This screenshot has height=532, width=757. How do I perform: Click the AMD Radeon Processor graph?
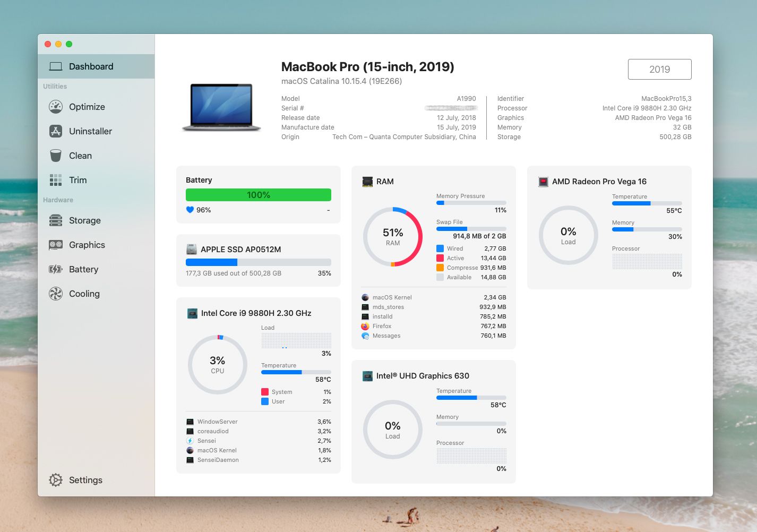pos(647,261)
